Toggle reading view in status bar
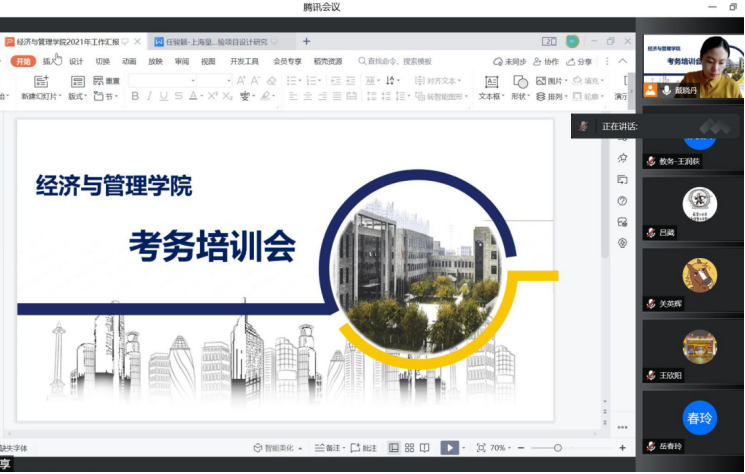This screenshot has width=745, height=474. tap(425, 448)
